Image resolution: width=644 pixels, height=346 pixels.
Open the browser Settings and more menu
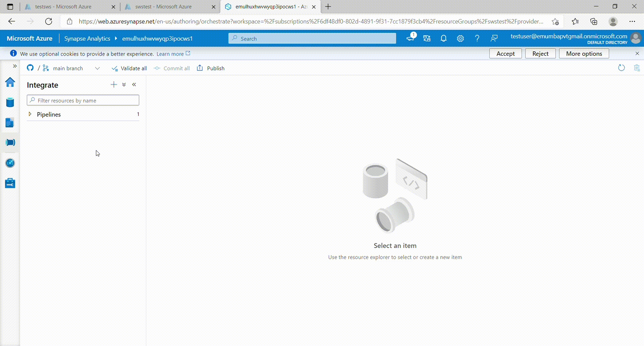(632, 21)
